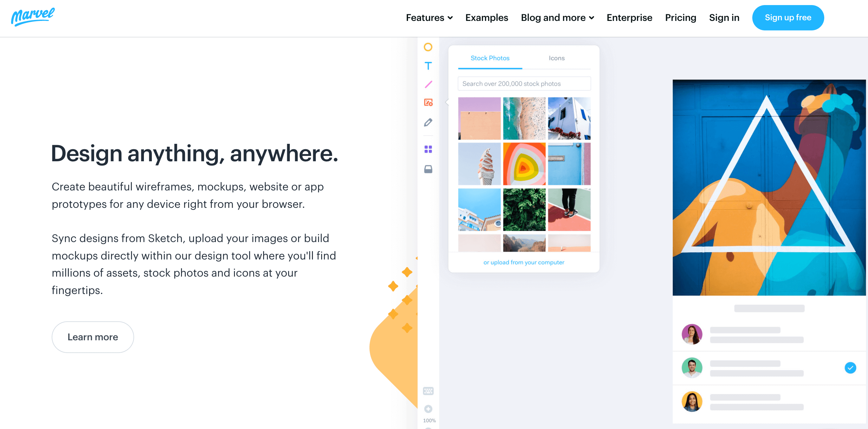Expand the Features dropdown menu
The image size is (868, 429).
[429, 18]
